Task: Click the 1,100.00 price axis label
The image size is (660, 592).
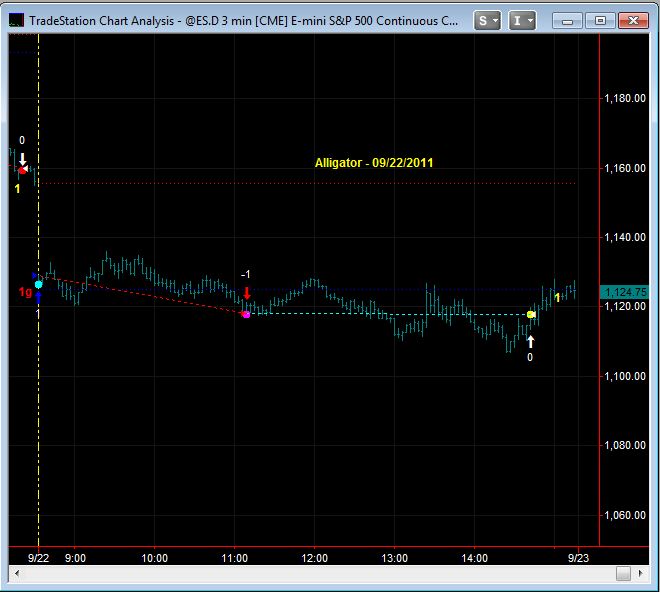Action: tap(627, 376)
